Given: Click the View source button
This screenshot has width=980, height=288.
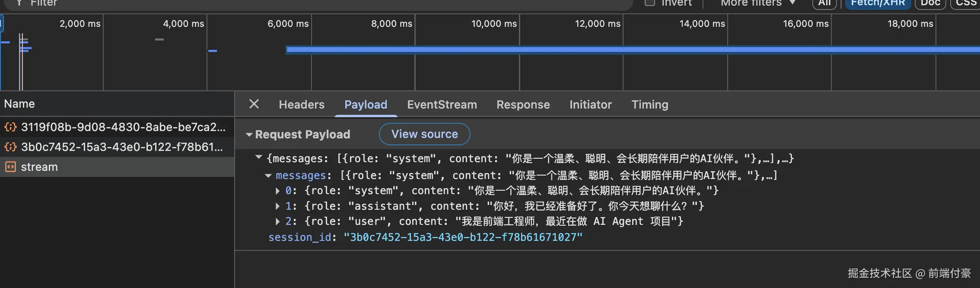Looking at the screenshot, I should pyautogui.click(x=424, y=134).
